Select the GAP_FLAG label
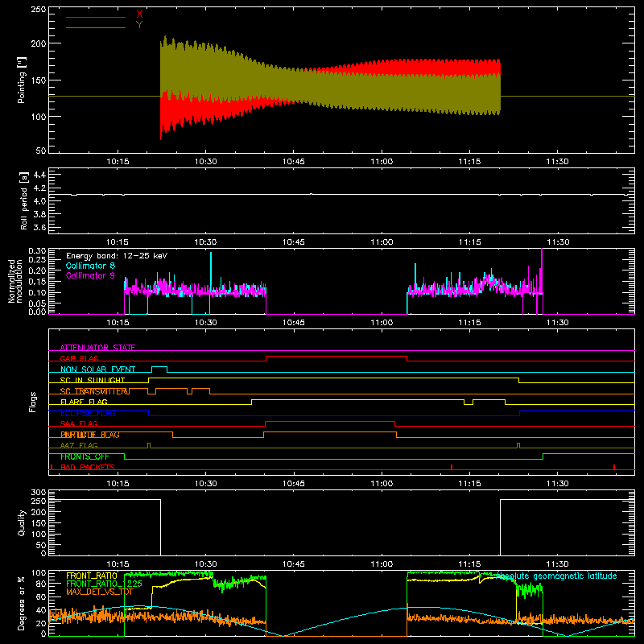 click(x=79, y=358)
